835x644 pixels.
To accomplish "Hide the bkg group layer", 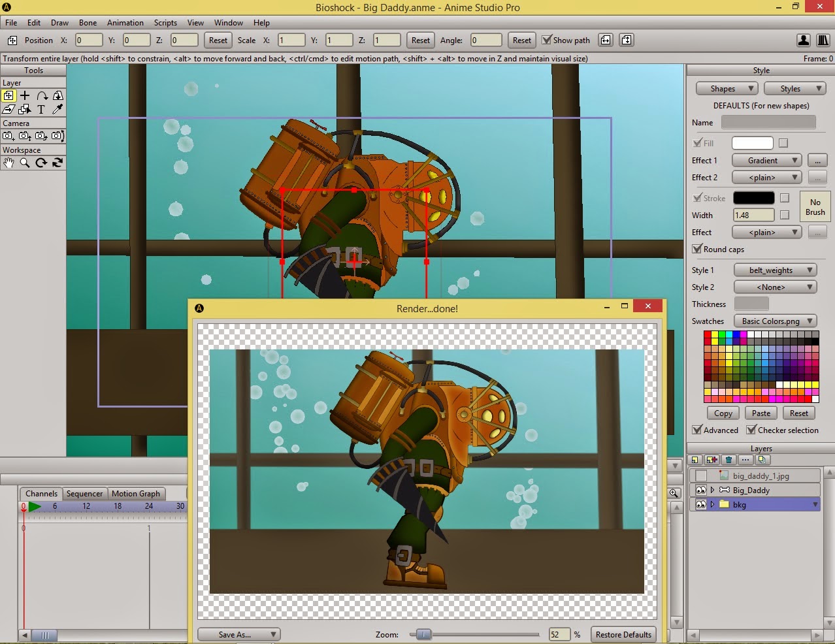I will (701, 504).
